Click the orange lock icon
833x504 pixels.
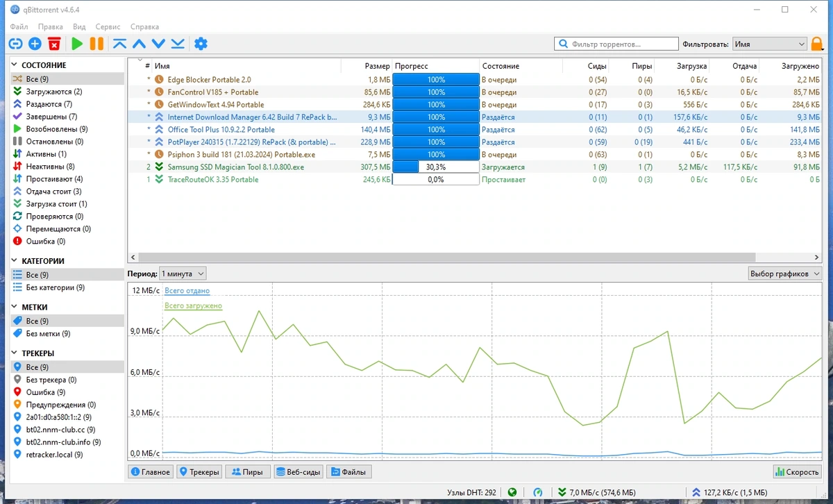(818, 44)
